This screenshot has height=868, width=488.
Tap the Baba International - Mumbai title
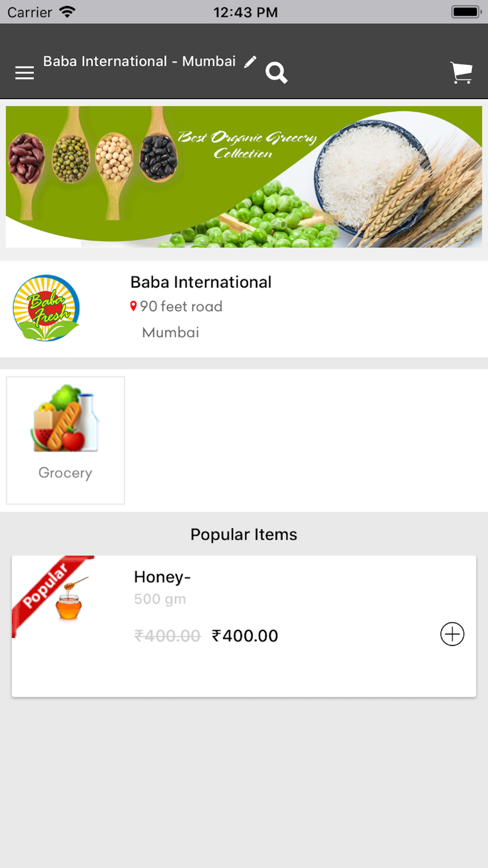click(140, 62)
